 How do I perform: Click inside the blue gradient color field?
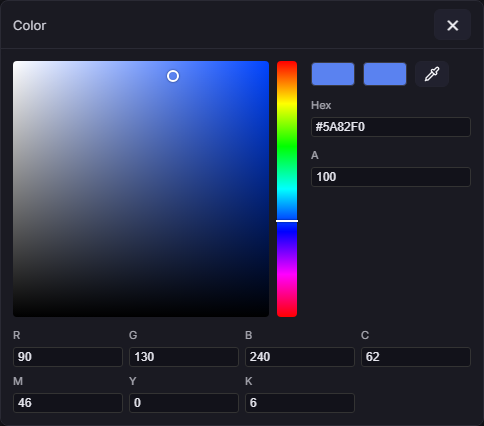click(141, 189)
